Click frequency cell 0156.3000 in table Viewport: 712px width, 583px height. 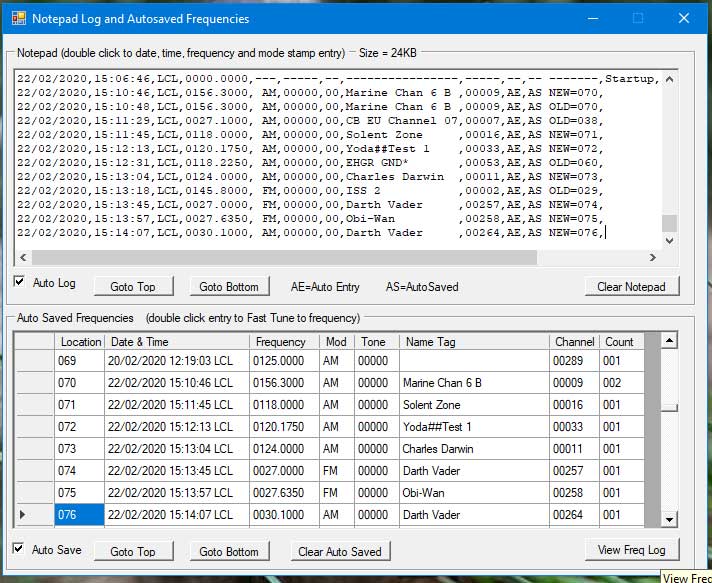tap(284, 383)
